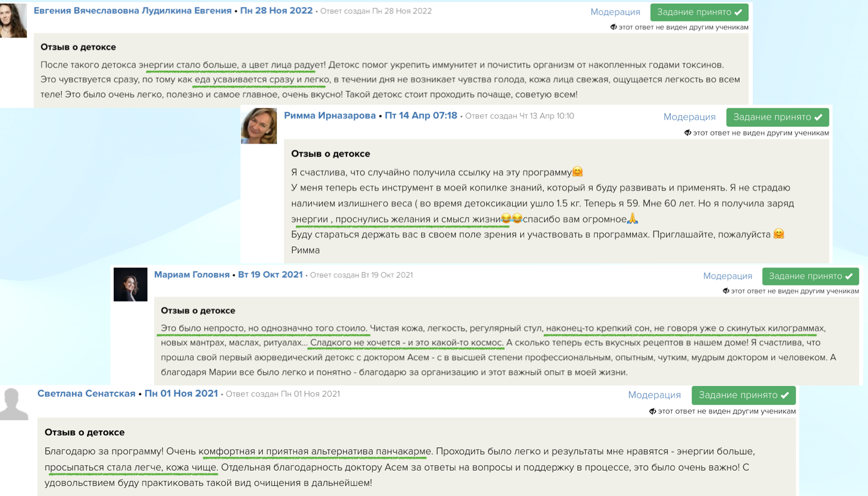The height and width of the screenshot is (496, 868).
Task: Click signature text 'Римма' ending the review
Action: pos(305,250)
